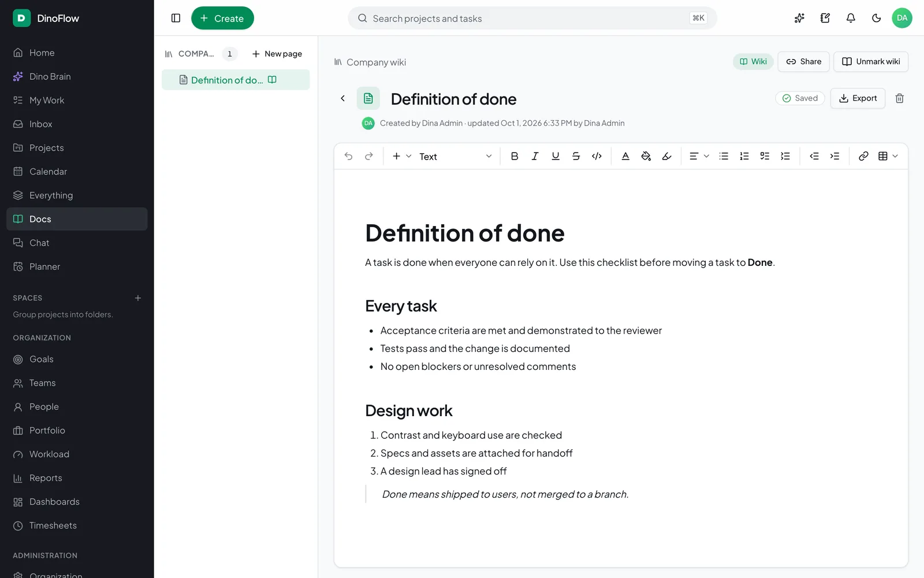
Task: Decrease indent of the current line
Action: tap(814, 156)
